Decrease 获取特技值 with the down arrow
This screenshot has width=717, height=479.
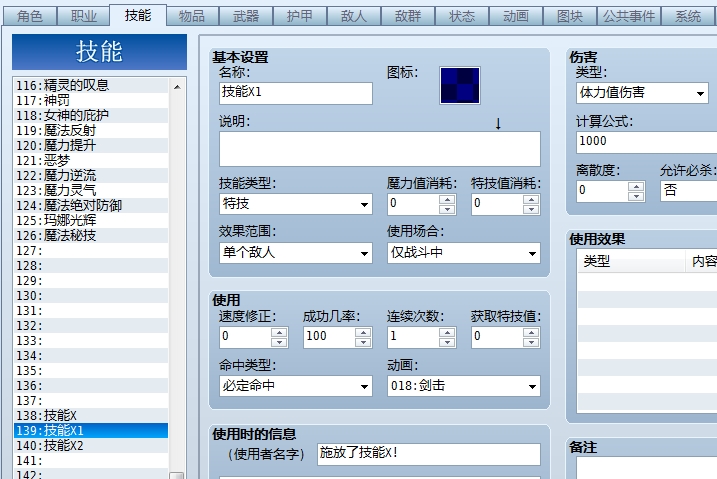coord(531,342)
